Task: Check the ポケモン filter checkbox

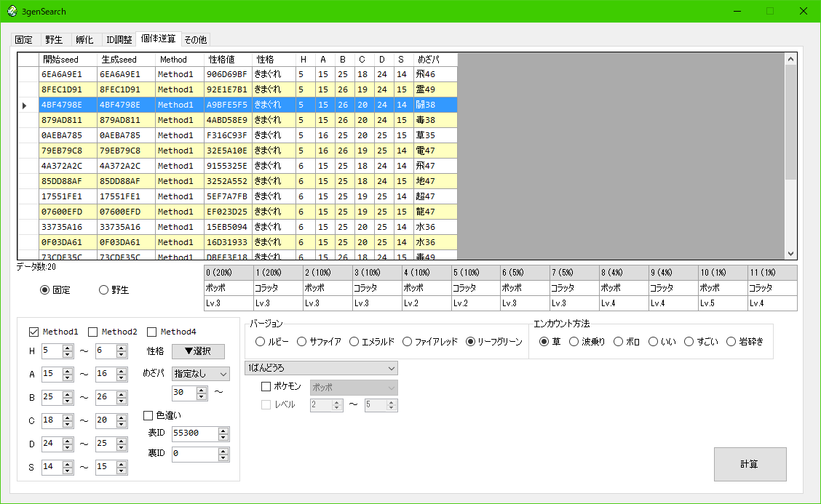Action: point(267,387)
